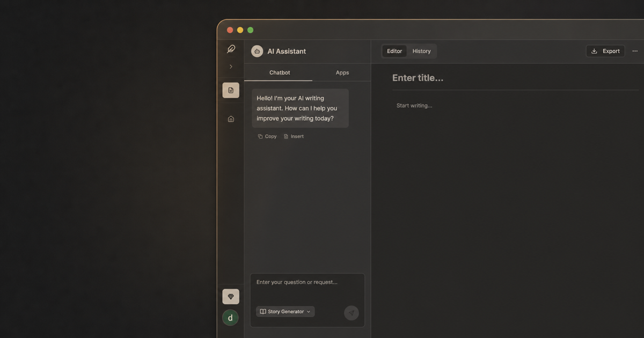Open the more options ellipsis menu
Image resolution: width=644 pixels, height=338 pixels.
tap(635, 51)
